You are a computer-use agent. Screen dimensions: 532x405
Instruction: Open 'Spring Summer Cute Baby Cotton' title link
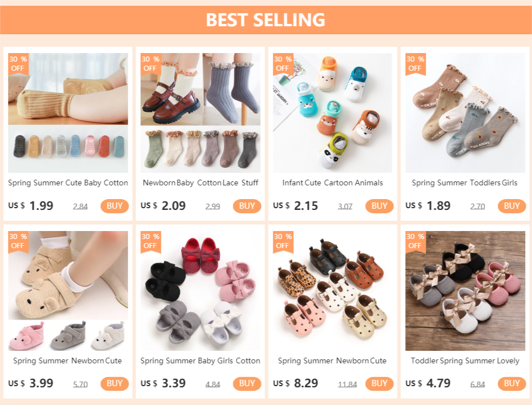68,183
